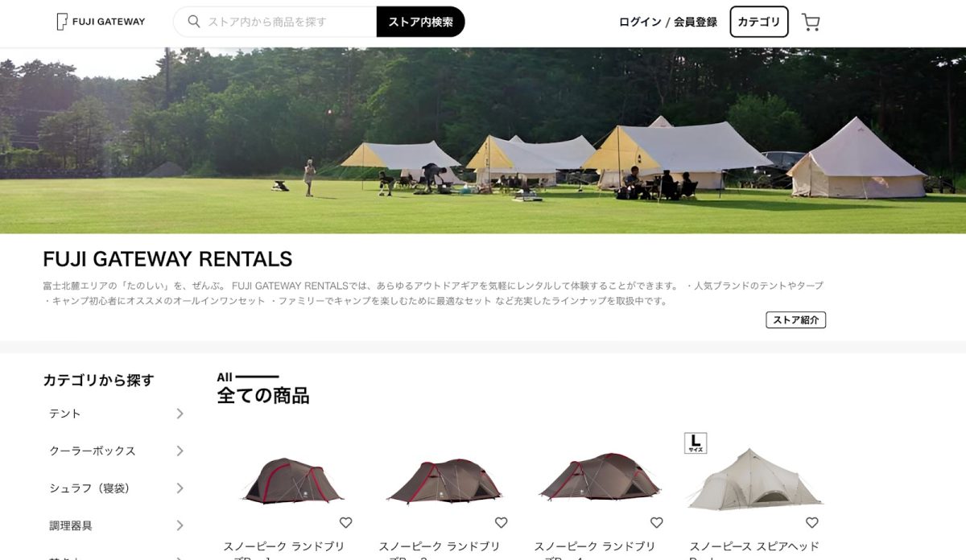Favorite the first Snow Peak tent with heart
This screenshot has height=560, width=966.
pyautogui.click(x=345, y=522)
